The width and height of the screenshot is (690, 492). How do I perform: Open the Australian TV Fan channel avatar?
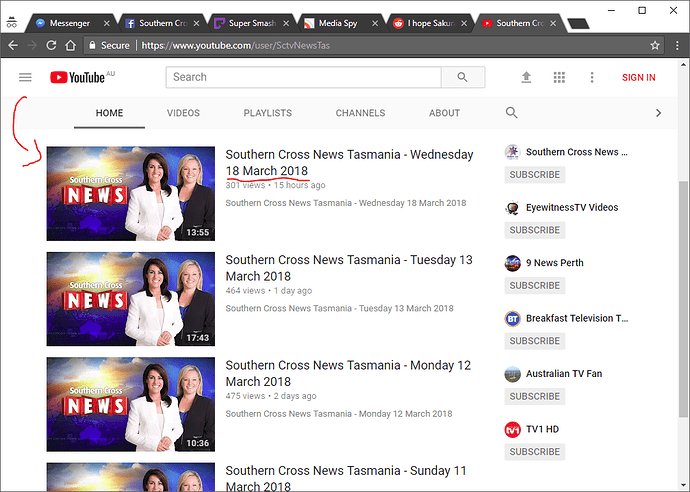tap(512, 374)
